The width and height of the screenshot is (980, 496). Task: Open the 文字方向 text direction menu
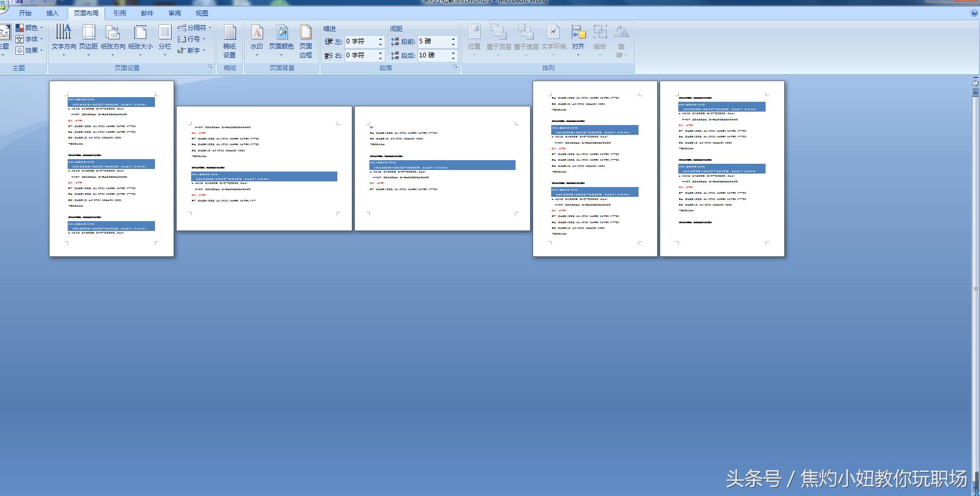[64, 38]
